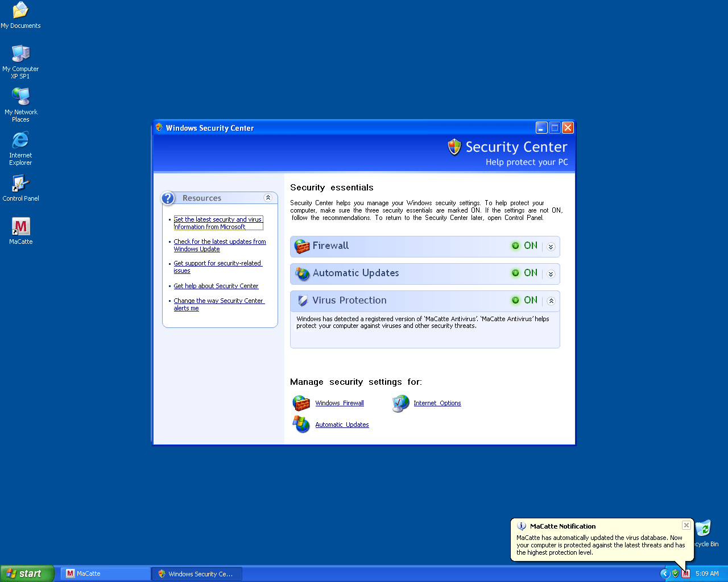
Task: Expand the Automatic Updates section chevron
Action: coord(551,274)
